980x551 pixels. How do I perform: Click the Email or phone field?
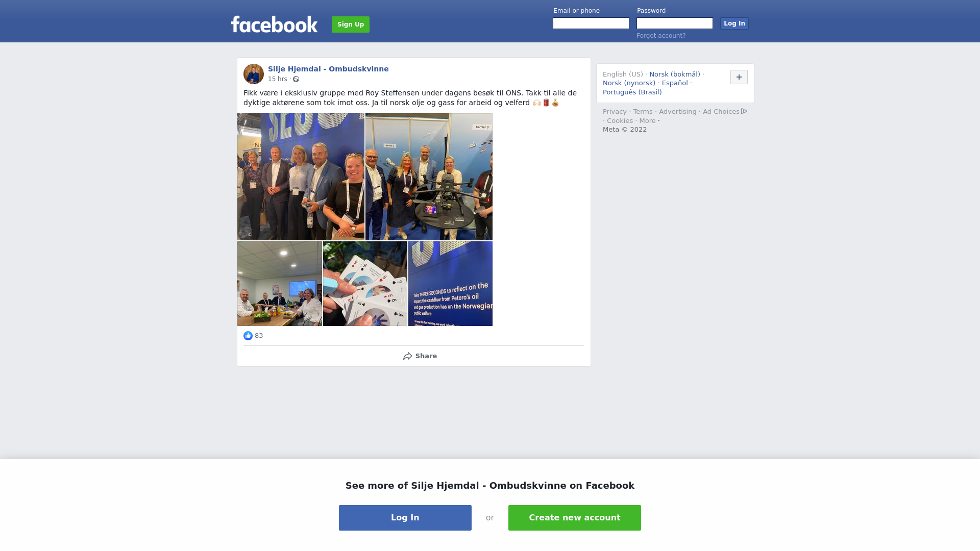point(591,23)
